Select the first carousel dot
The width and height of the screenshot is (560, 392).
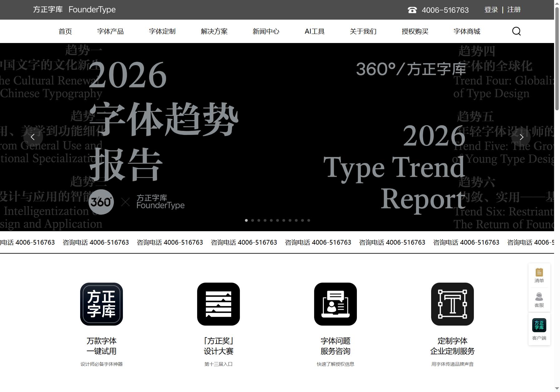[x=246, y=220]
